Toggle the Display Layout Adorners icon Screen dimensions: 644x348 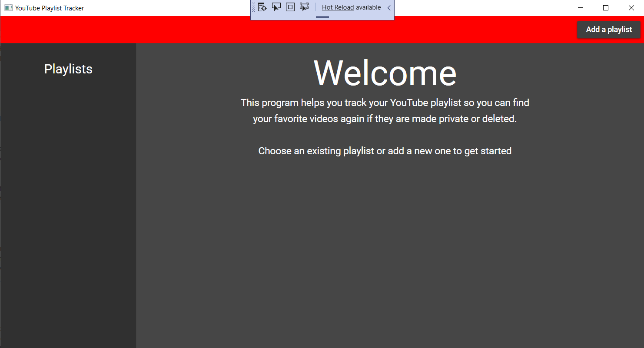(290, 7)
